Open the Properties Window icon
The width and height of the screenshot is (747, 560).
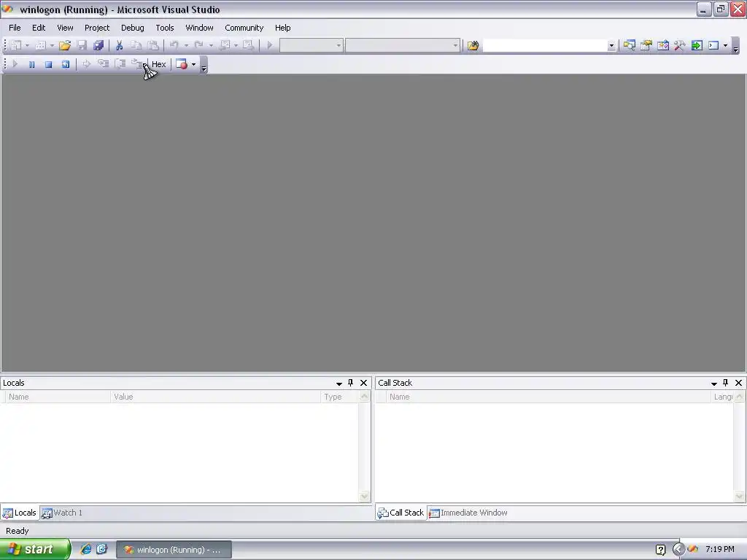646,45
